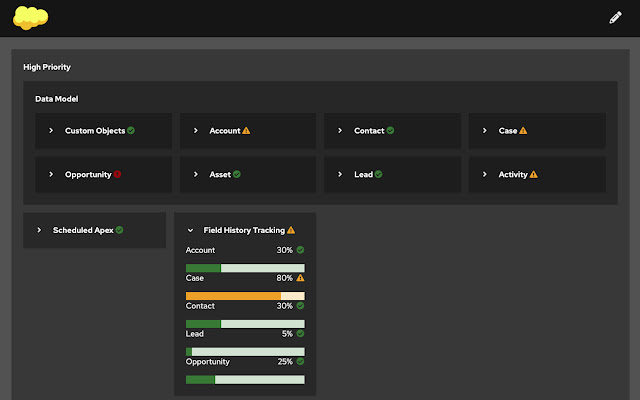
Task: Expand the Opportunity data model tile
Action: click(x=51, y=174)
